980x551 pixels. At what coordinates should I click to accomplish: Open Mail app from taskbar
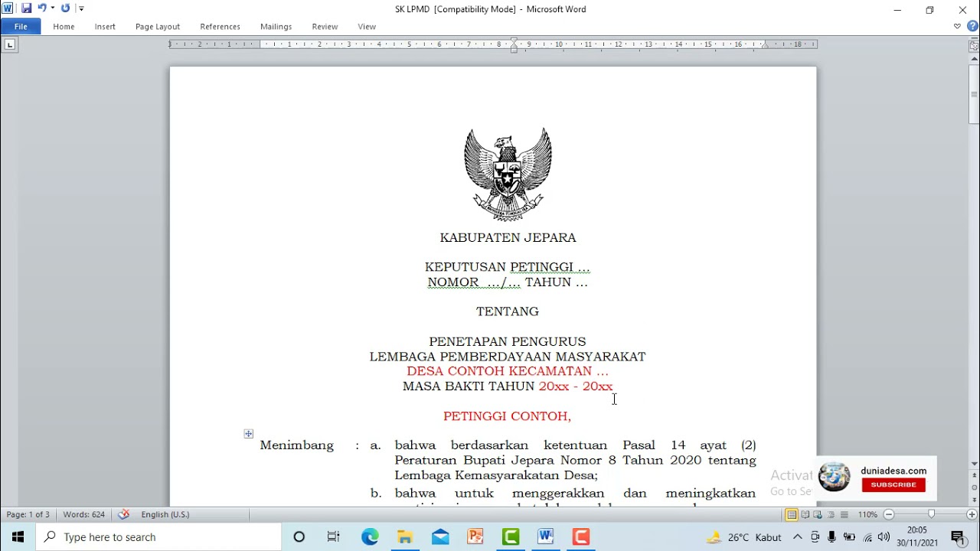click(x=440, y=537)
